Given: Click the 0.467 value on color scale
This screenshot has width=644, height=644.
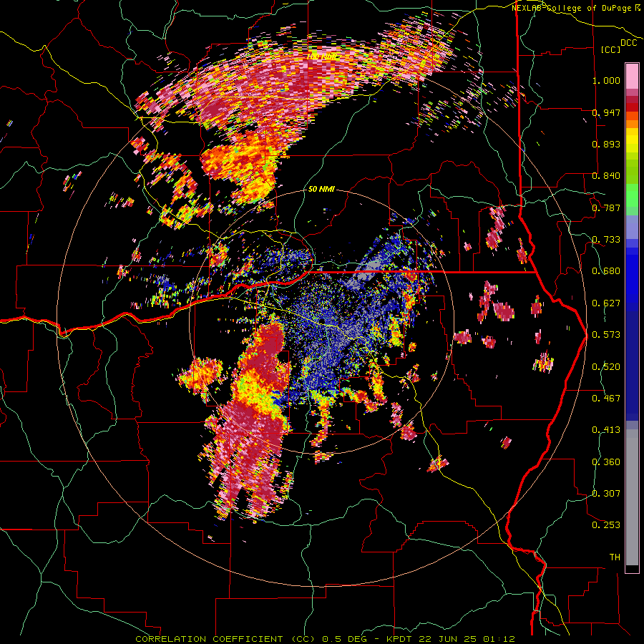Looking at the screenshot, I should [606, 398].
